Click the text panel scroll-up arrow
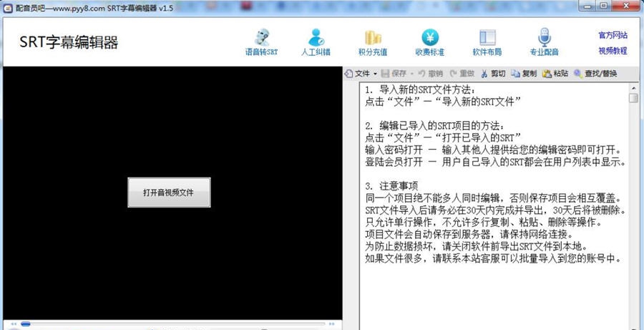This screenshot has width=644, height=330. coord(633,87)
